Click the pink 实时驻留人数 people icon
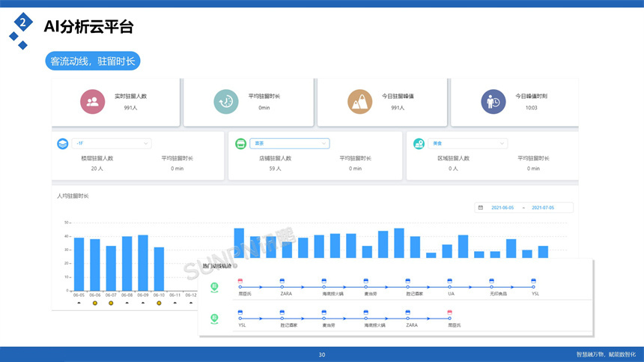The height and width of the screenshot is (362, 644). (x=93, y=102)
